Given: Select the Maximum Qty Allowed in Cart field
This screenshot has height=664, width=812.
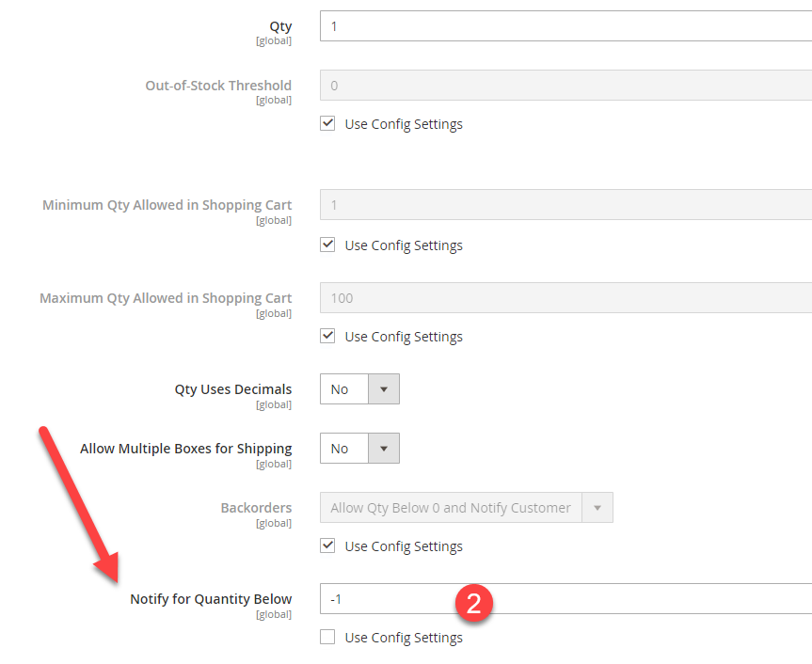Looking at the screenshot, I should (565, 298).
